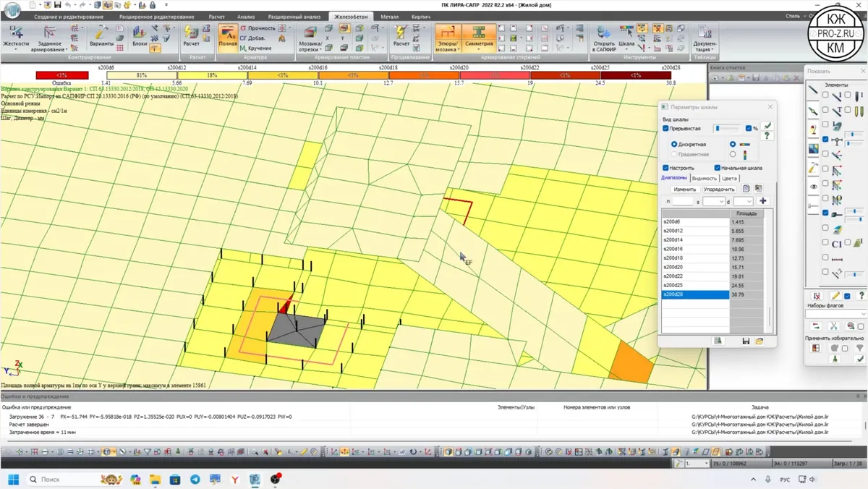Image resolution: width=868 pixels, height=489 pixels.
Task: Select the Полная reinforcement button
Action: (x=228, y=38)
